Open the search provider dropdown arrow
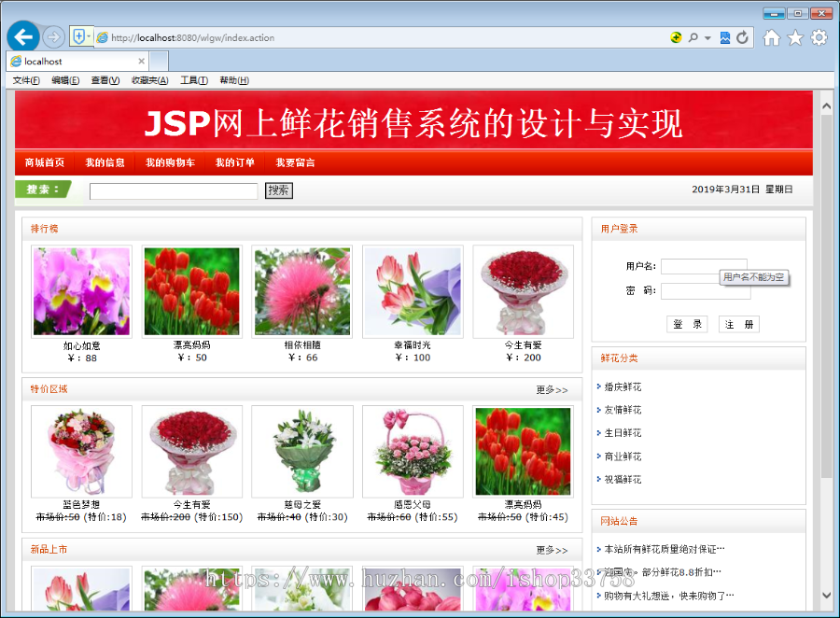840x618 pixels. [x=709, y=37]
